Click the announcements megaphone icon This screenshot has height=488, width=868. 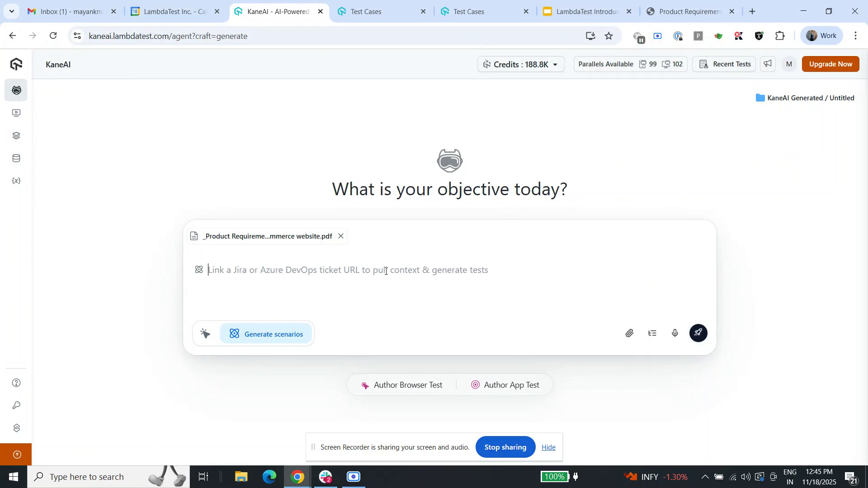point(767,64)
